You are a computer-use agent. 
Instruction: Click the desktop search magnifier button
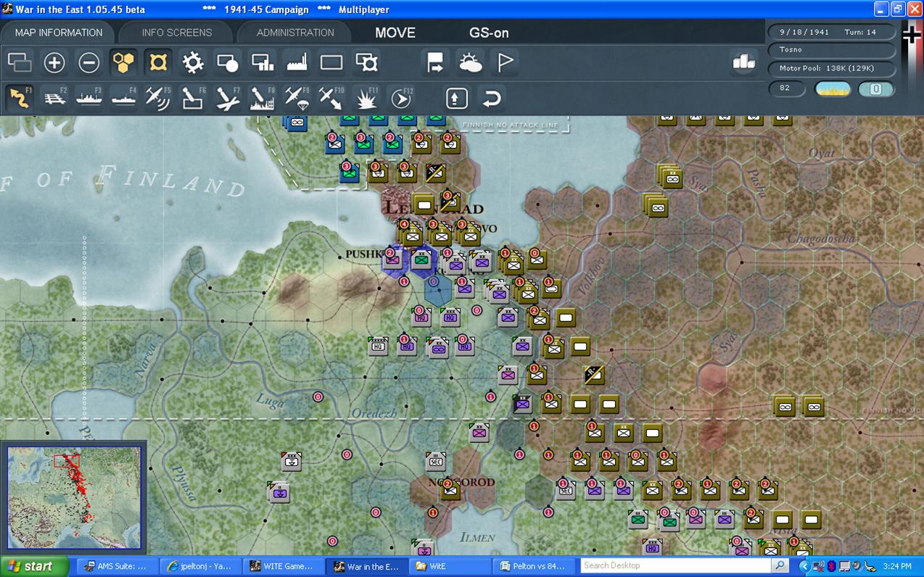(x=780, y=565)
